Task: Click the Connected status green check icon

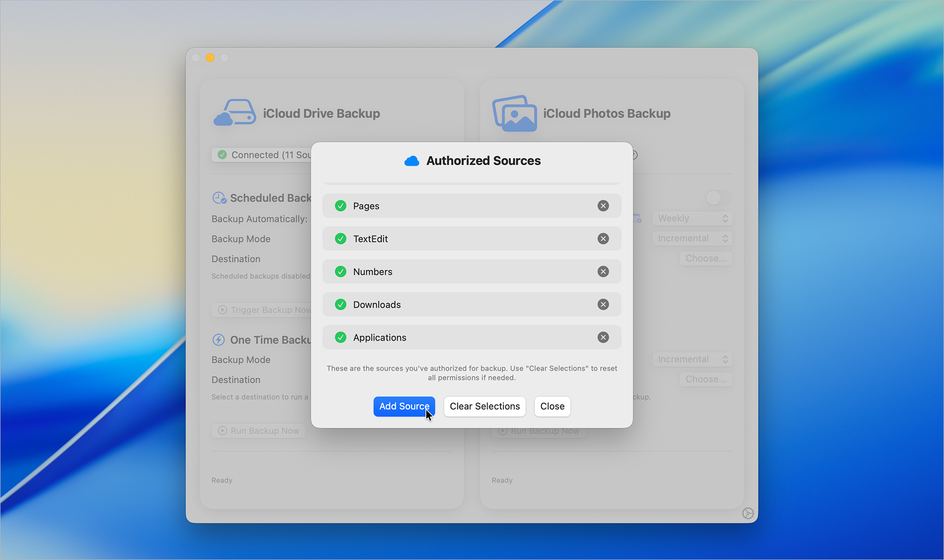Action: click(x=222, y=155)
